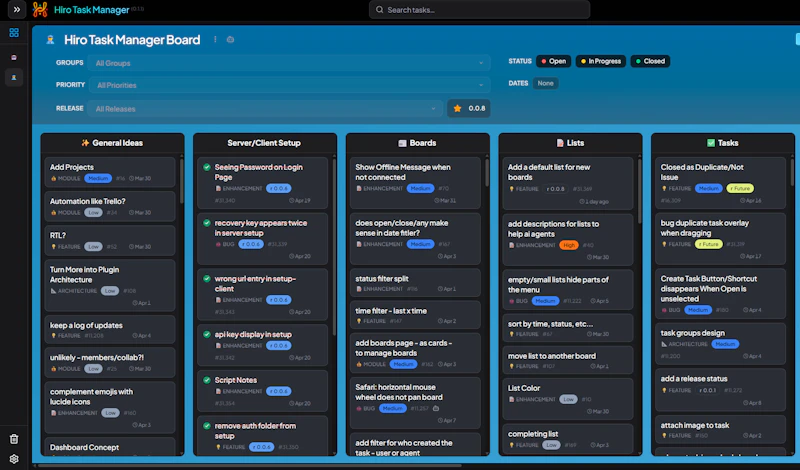
Task: Click inside the Search tasks field
Action: click(x=480, y=10)
